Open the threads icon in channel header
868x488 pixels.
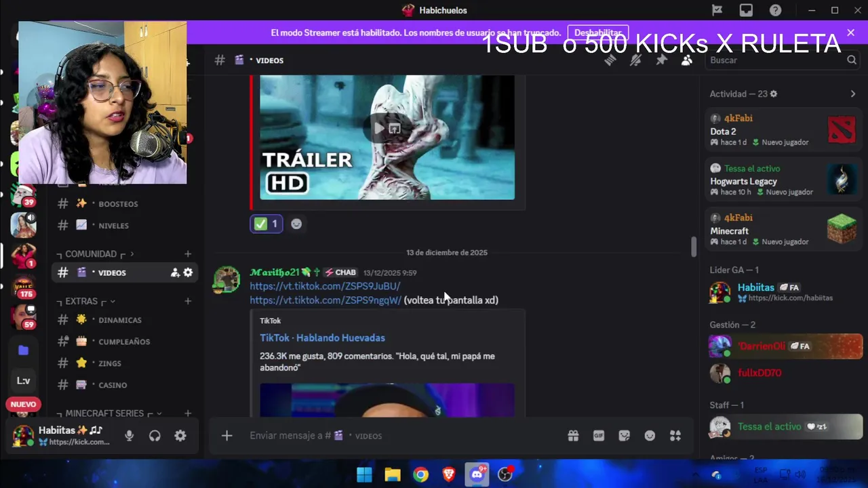click(x=610, y=60)
